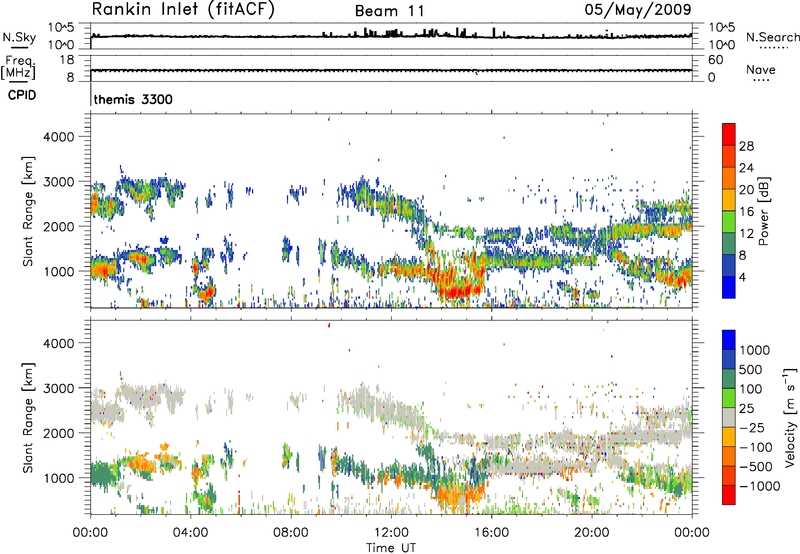This screenshot has height=554, width=800.
Task: Click the 16 tick on power colorbar
Action: click(x=746, y=212)
